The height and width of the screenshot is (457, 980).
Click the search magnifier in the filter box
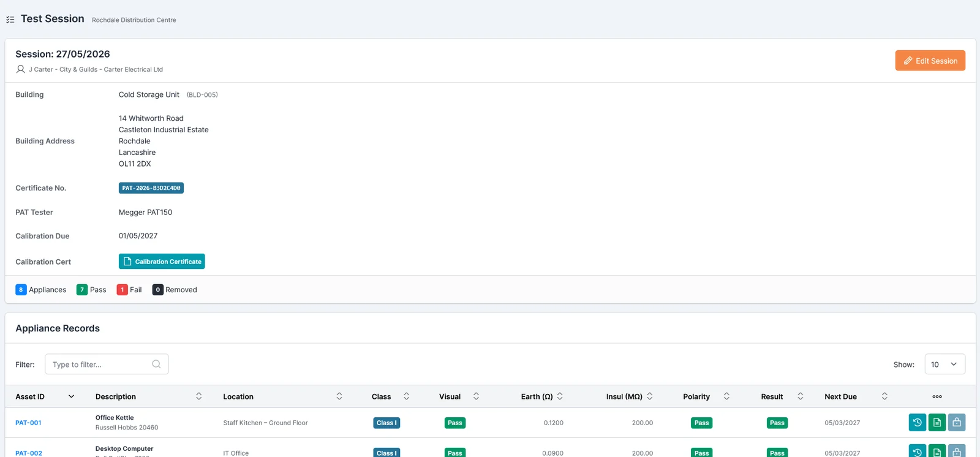coord(156,364)
